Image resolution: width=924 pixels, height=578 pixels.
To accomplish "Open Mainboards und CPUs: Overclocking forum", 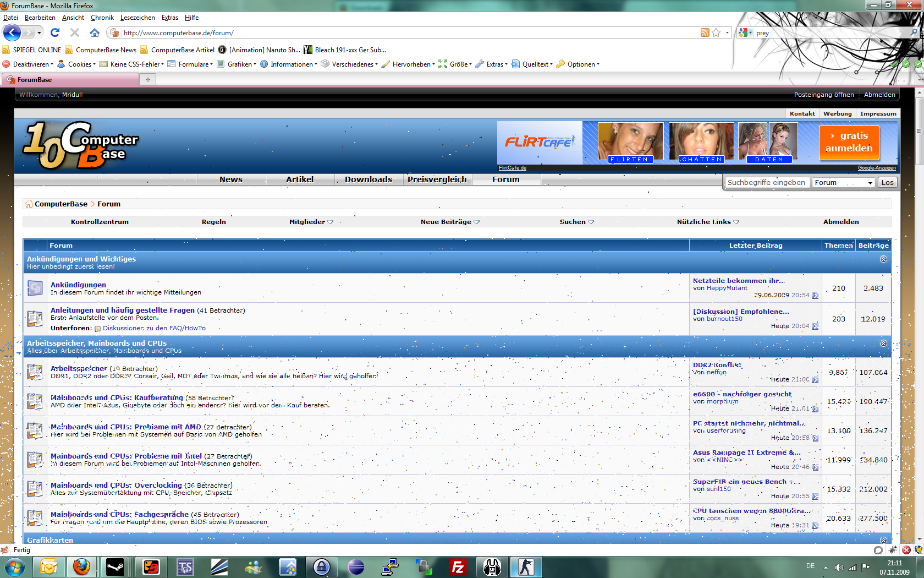I will 116,486.
